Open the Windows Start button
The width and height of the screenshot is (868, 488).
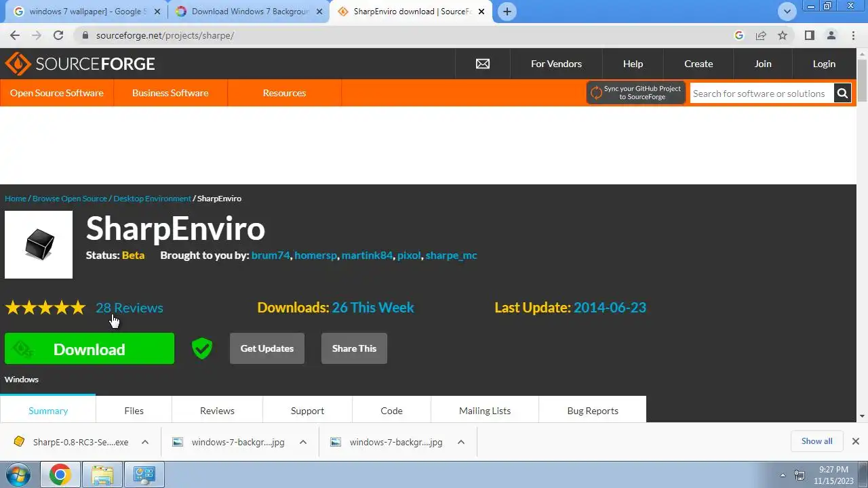click(x=18, y=474)
